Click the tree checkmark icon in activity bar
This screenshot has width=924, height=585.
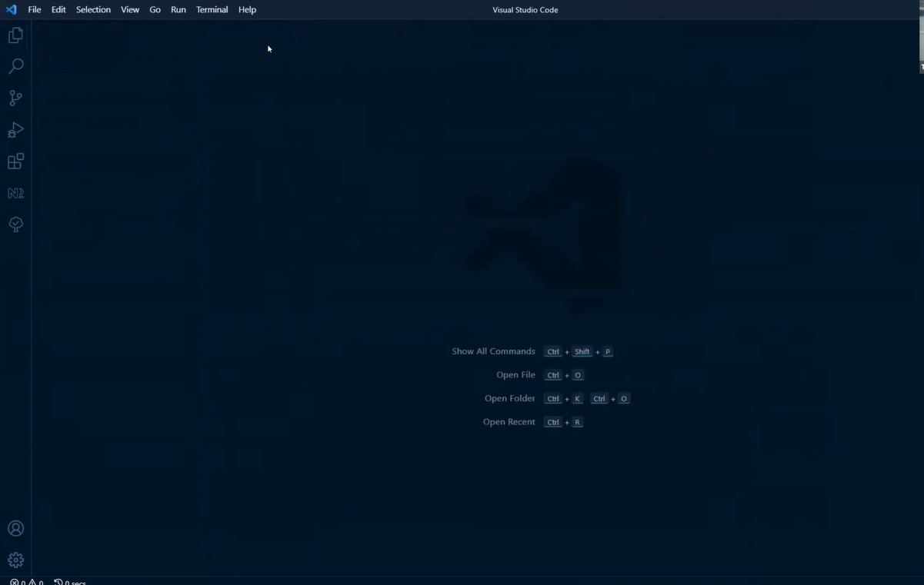click(15, 224)
